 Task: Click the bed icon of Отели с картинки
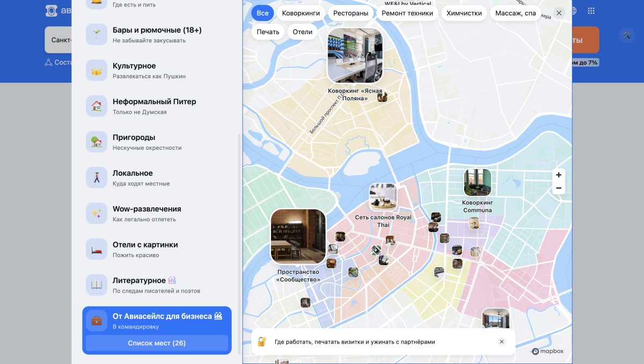click(97, 249)
